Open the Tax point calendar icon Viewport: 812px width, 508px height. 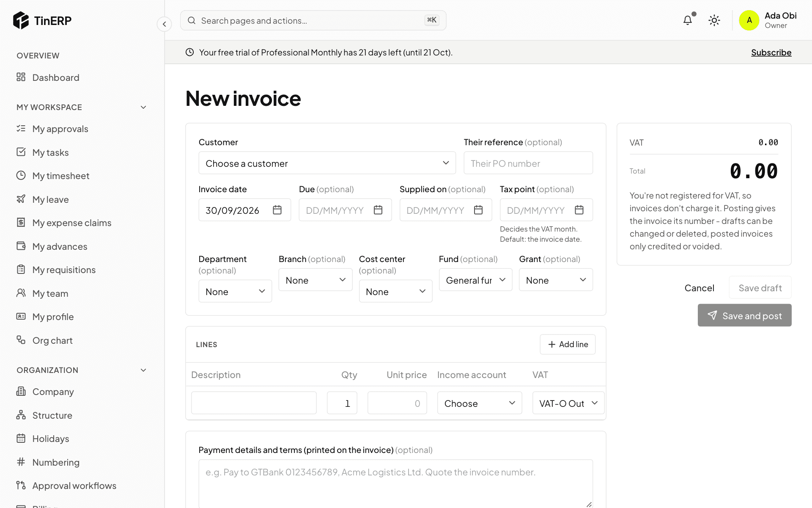click(x=579, y=210)
